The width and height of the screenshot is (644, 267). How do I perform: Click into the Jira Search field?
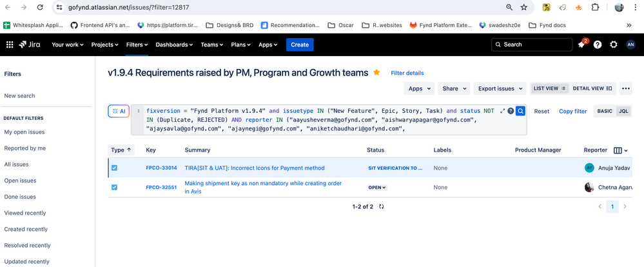tap(532, 44)
